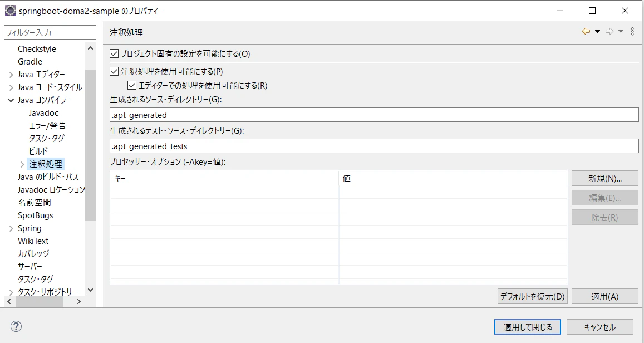Select エラー/警告 in the tree
Image resolution: width=644 pixels, height=343 pixels.
47,126
